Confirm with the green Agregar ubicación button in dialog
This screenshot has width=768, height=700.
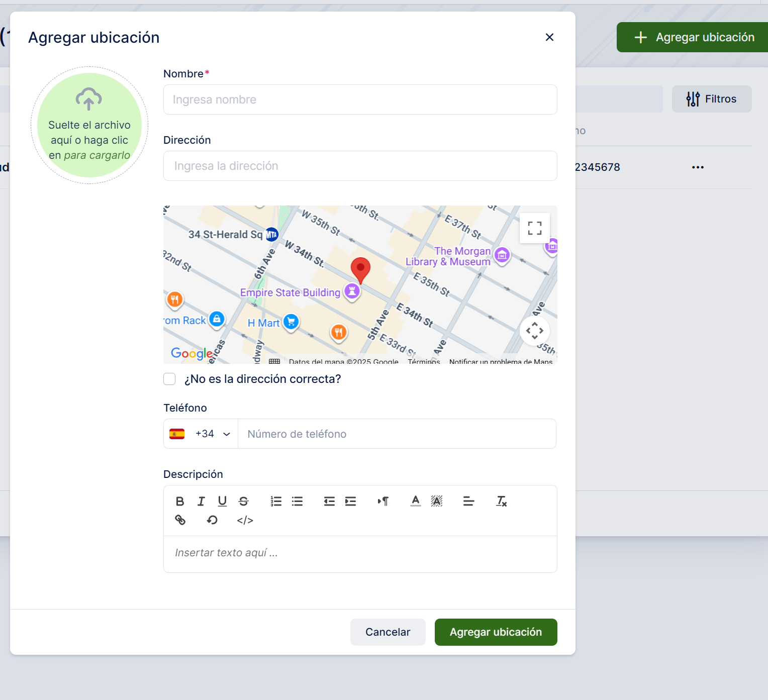pyautogui.click(x=496, y=632)
